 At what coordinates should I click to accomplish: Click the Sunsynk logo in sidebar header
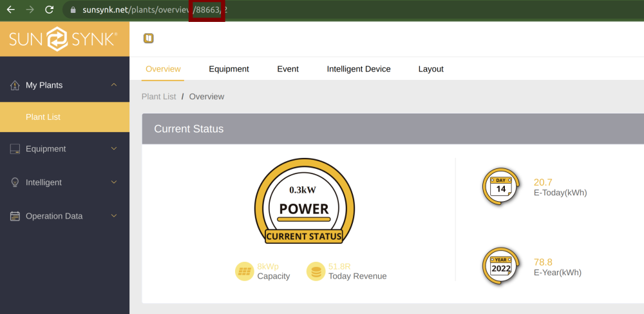tap(63, 39)
